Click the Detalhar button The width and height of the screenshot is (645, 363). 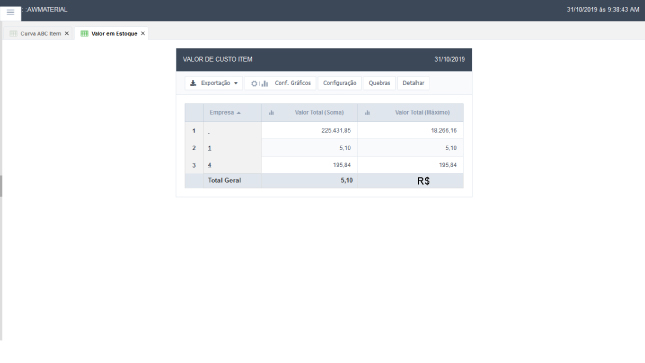pyautogui.click(x=413, y=83)
